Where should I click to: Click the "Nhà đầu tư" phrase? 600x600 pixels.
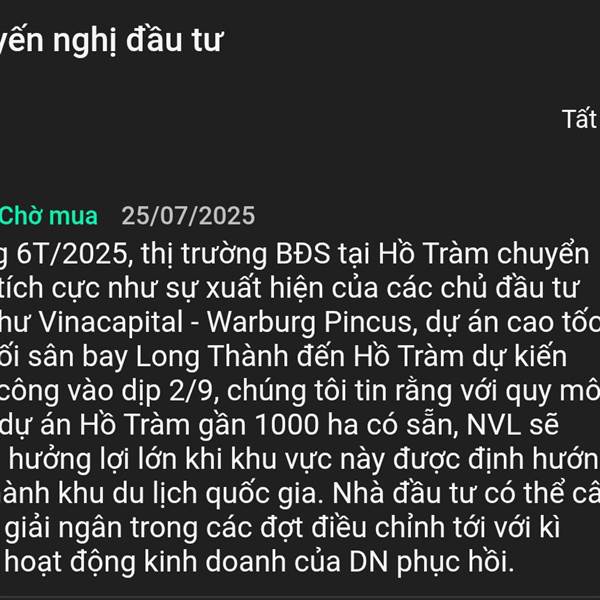[x=406, y=493]
